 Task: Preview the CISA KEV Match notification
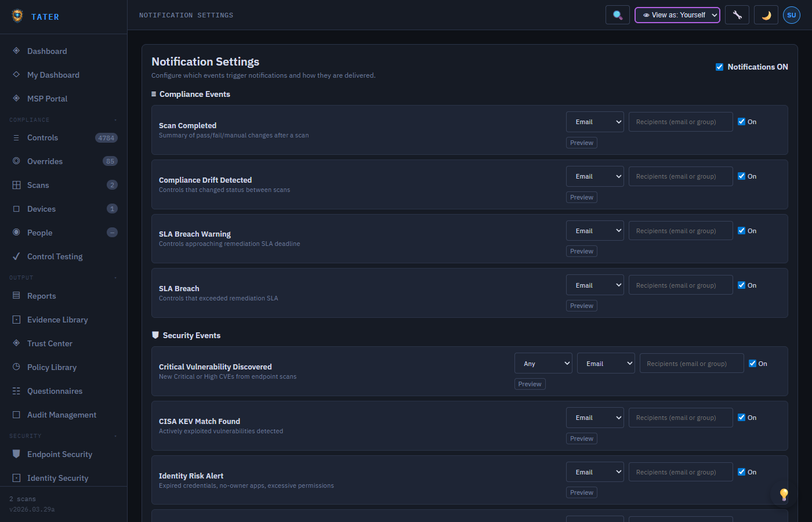(582, 438)
